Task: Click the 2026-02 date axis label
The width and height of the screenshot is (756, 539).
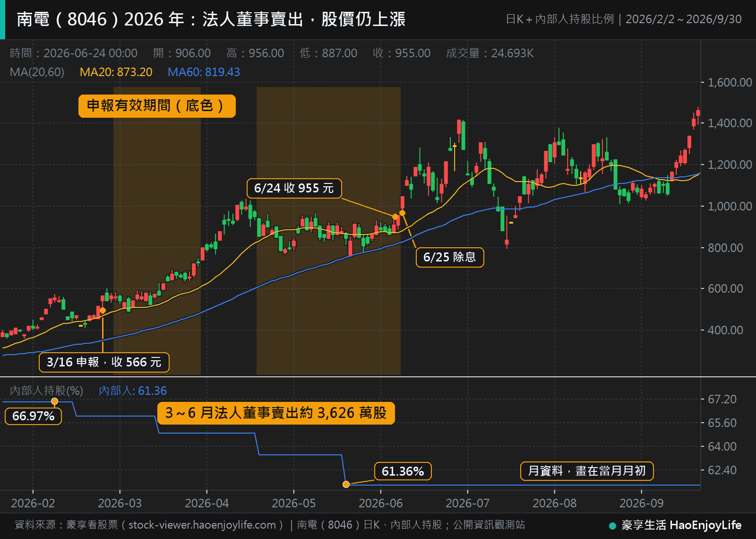Action: (33, 503)
